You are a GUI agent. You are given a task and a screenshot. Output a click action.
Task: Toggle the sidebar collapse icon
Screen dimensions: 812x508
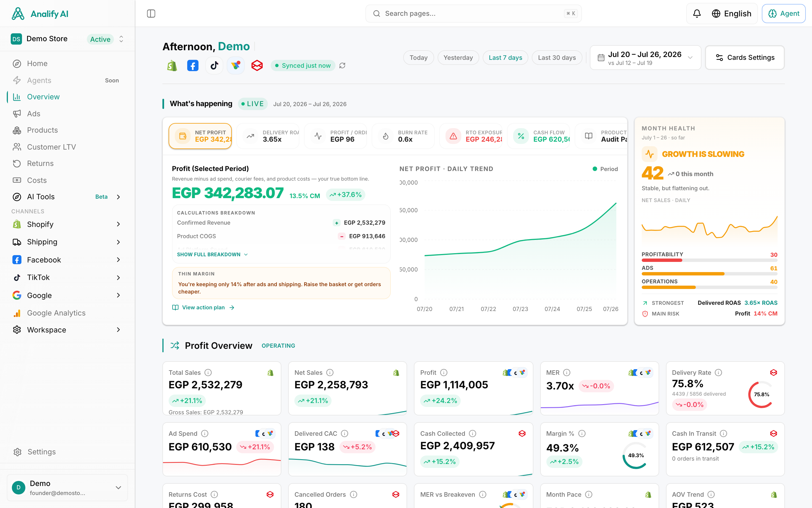151,14
